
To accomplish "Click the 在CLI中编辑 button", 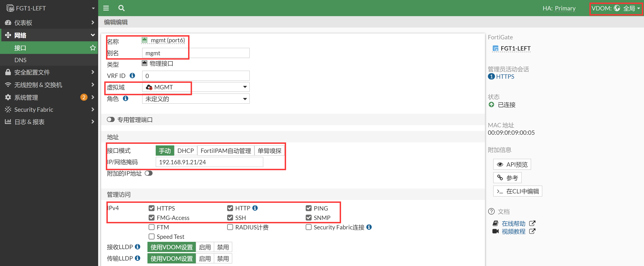I will 518,191.
